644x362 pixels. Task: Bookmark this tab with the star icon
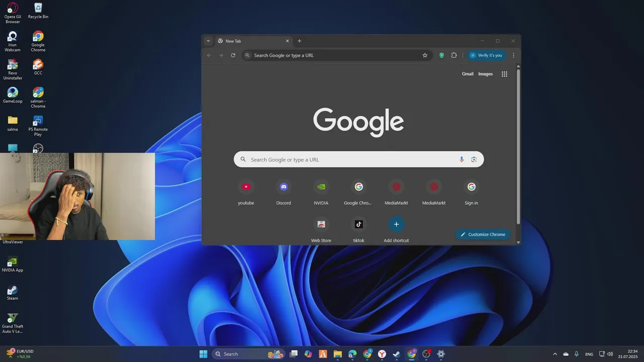(425, 55)
